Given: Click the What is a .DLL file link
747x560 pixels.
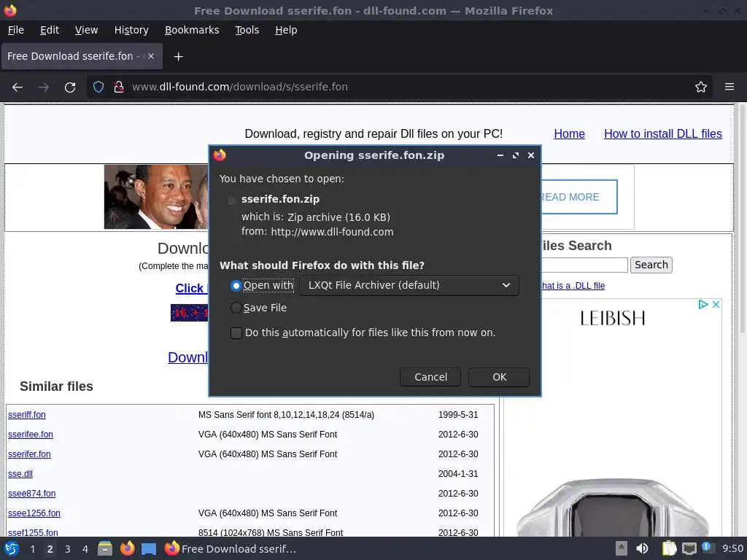Looking at the screenshot, I should (573, 286).
